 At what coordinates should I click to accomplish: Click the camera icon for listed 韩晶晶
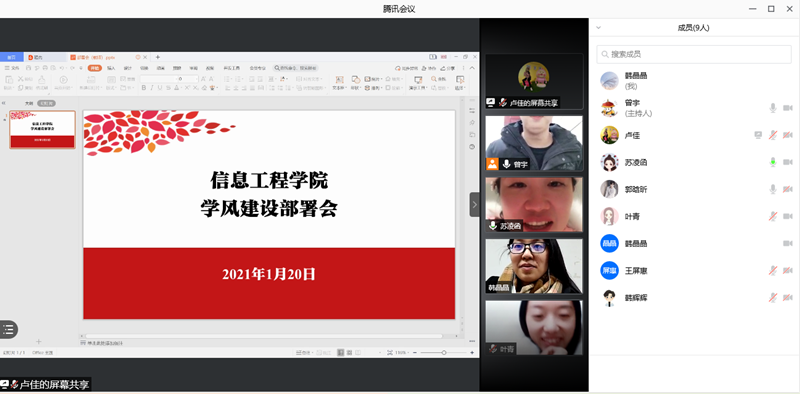point(788,243)
